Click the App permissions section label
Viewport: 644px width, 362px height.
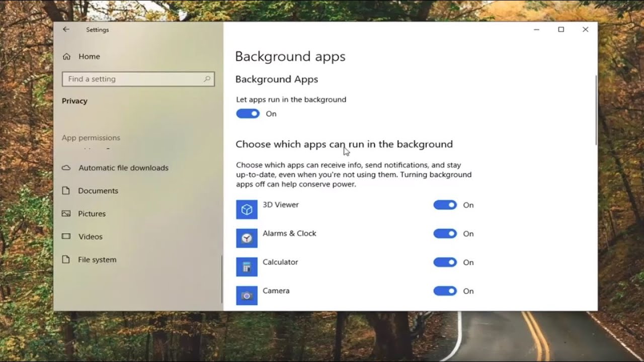point(91,138)
